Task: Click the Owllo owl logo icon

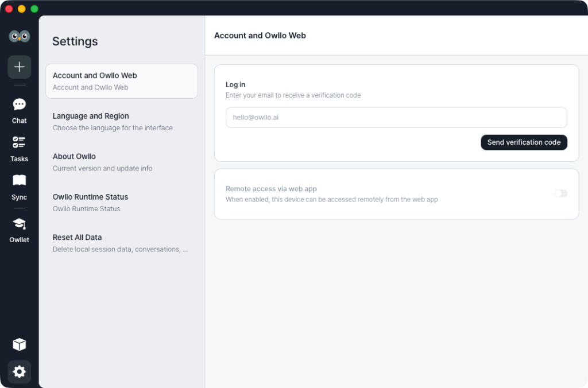Action: coord(20,36)
